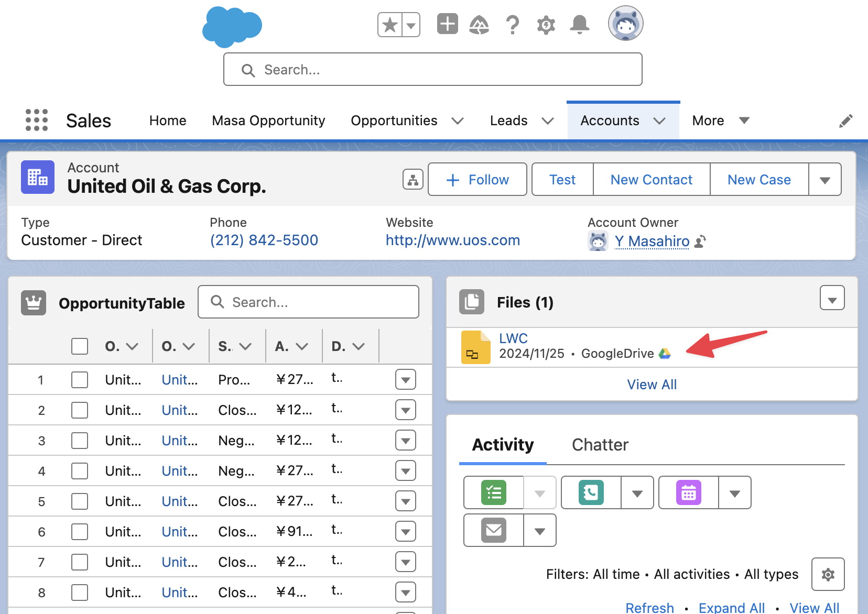The width and height of the screenshot is (868, 614).
Task: Select the checkbox for row 7
Action: [80, 562]
